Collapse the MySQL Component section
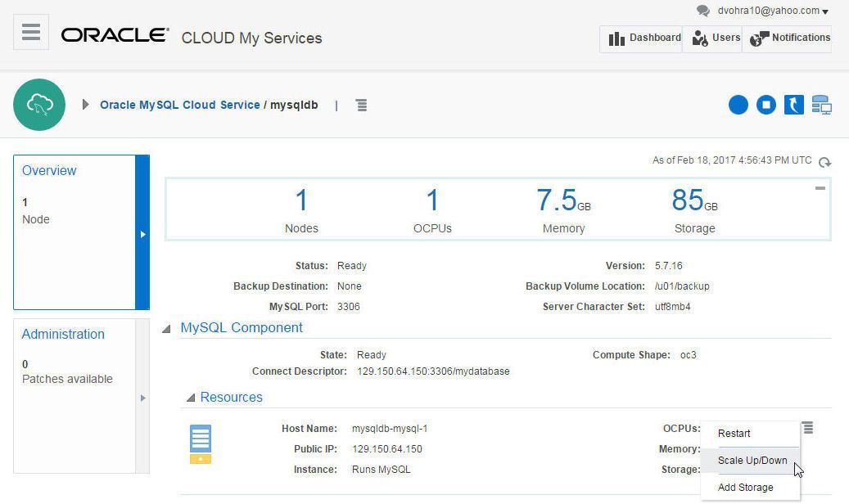The image size is (849, 504). click(166, 329)
